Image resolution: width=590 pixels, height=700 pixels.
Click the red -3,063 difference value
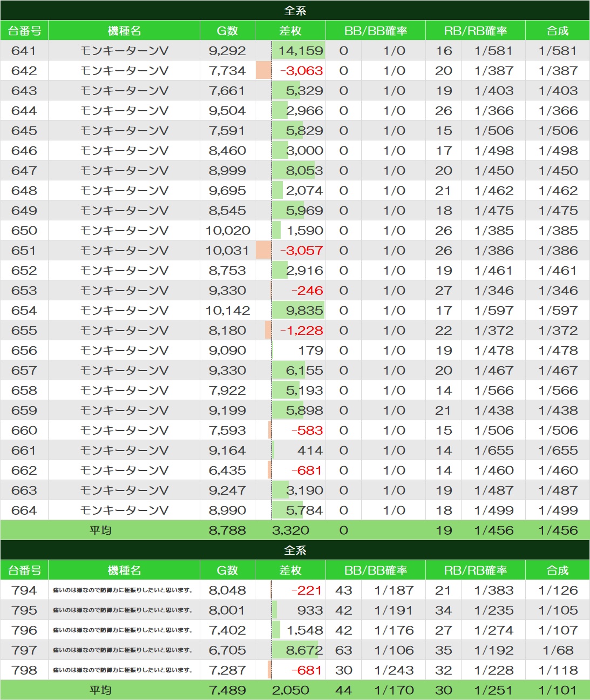pos(301,71)
